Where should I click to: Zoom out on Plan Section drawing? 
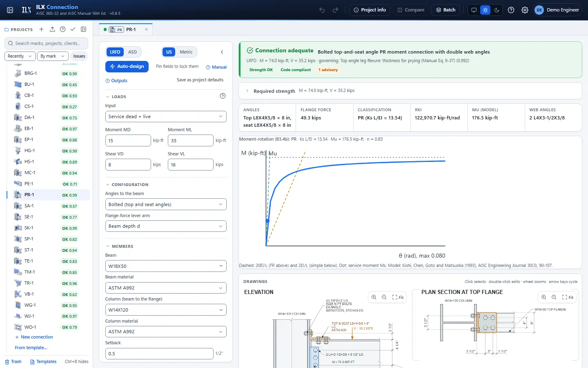[554, 297]
